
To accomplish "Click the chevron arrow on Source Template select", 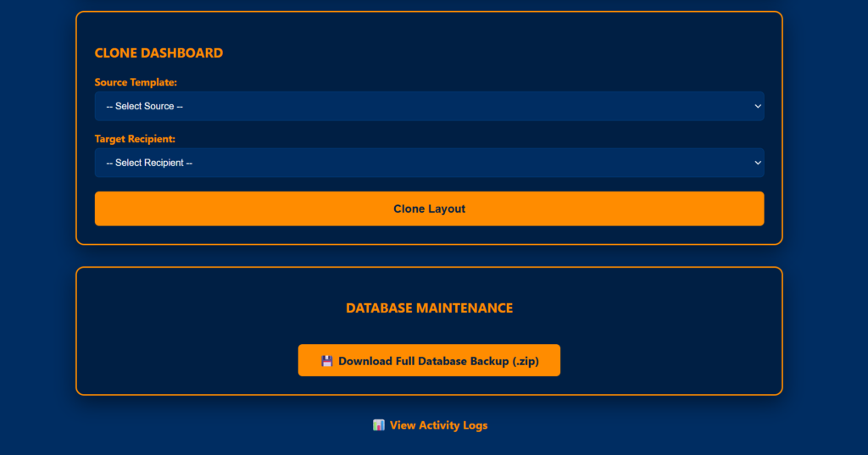I will click(757, 107).
